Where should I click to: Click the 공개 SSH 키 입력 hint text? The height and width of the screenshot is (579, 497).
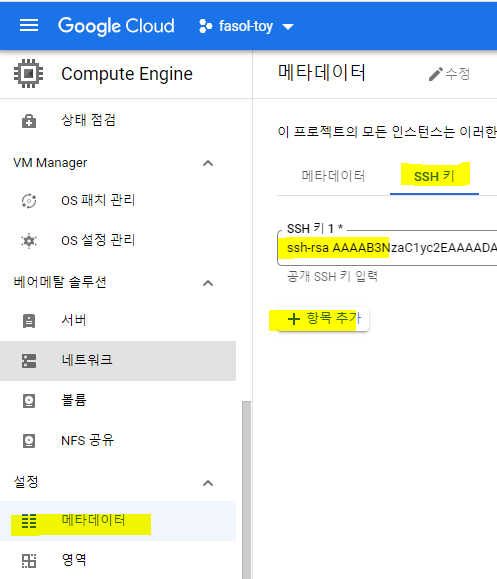point(332,276)
